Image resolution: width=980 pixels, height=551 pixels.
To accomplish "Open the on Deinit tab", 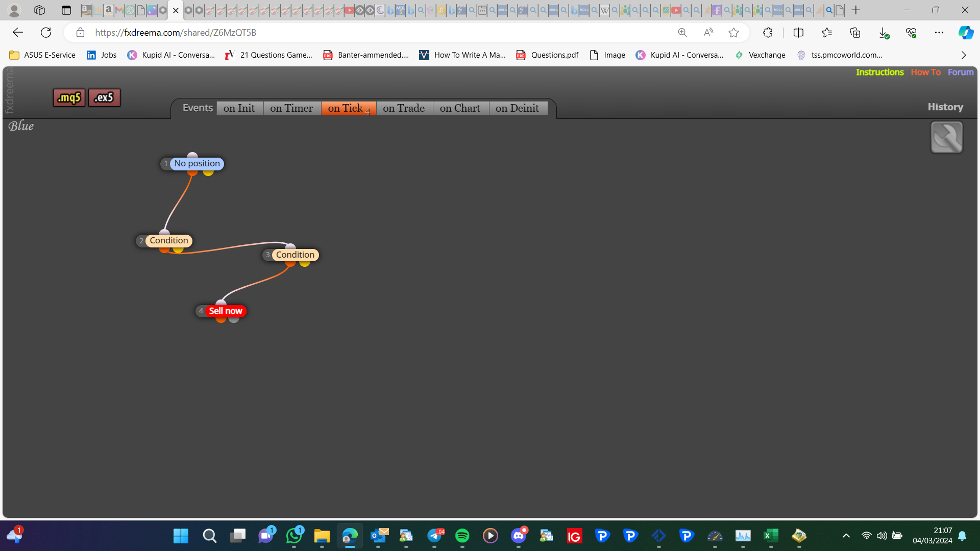I will (x=517, y=108).
